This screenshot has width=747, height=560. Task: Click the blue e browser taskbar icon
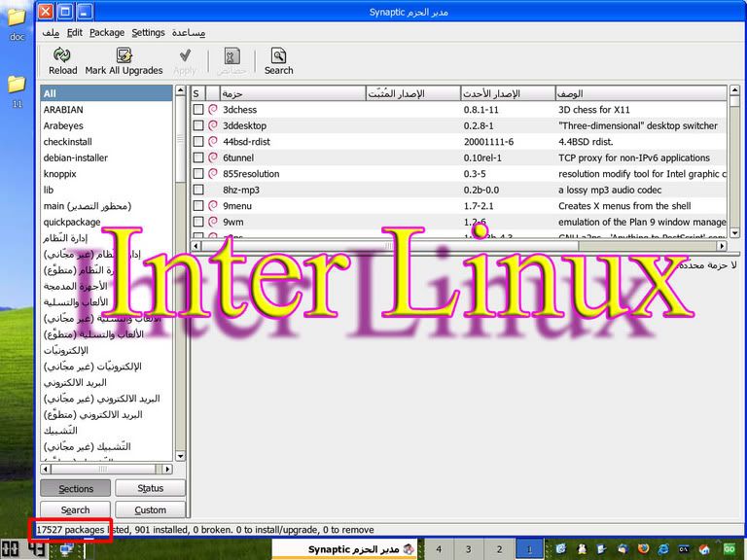(663, 549)
